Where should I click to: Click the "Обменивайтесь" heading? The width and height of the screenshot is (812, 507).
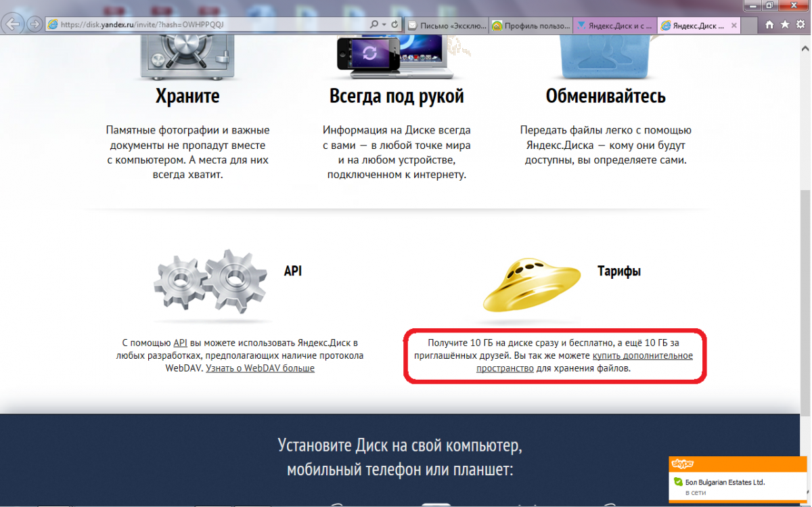[606, 96]
